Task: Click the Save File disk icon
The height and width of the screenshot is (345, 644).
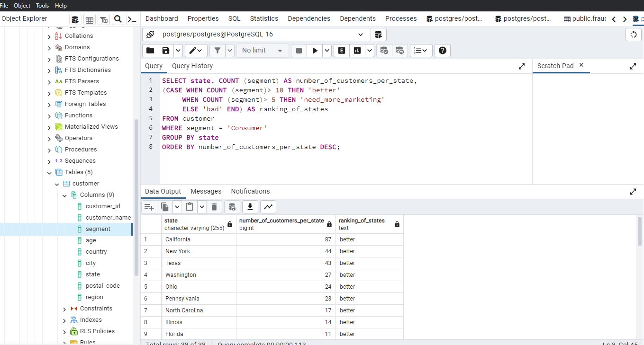Action: point(165,51)
